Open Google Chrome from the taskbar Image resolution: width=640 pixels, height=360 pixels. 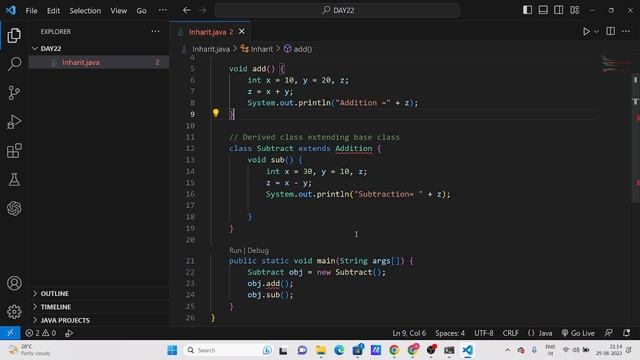[x=394, y=350]
